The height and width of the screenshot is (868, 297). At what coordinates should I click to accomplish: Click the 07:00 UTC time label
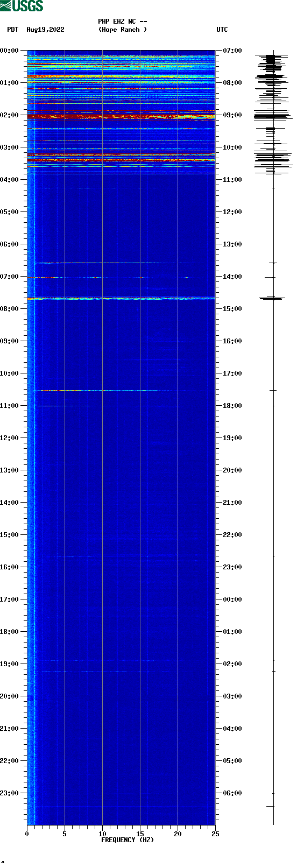(232, 51)
